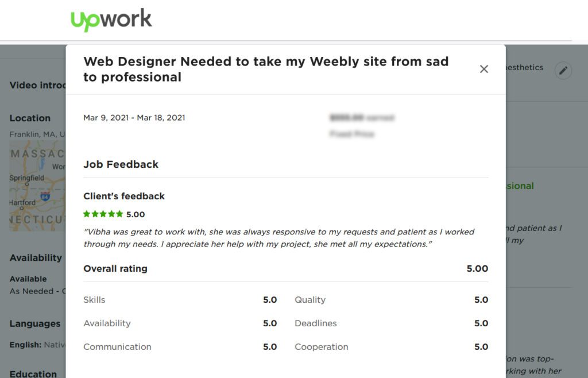
Task: Click the Skills rating row
Action: pos(180,300)
